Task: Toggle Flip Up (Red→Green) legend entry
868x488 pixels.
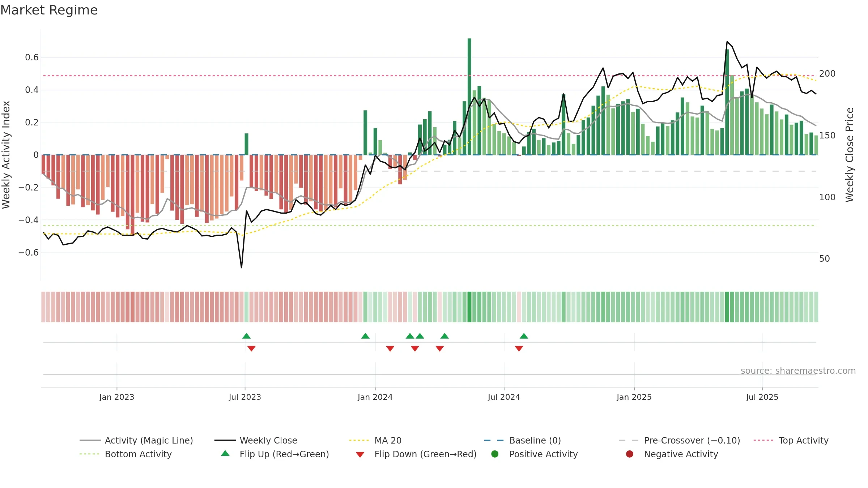Action: tap(275, 454)
